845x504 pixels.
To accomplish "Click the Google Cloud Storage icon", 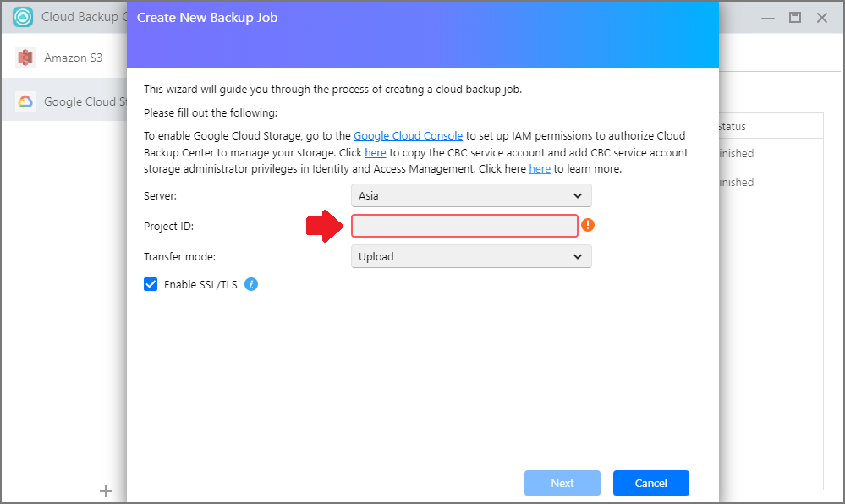I will [x=25, y=101].
